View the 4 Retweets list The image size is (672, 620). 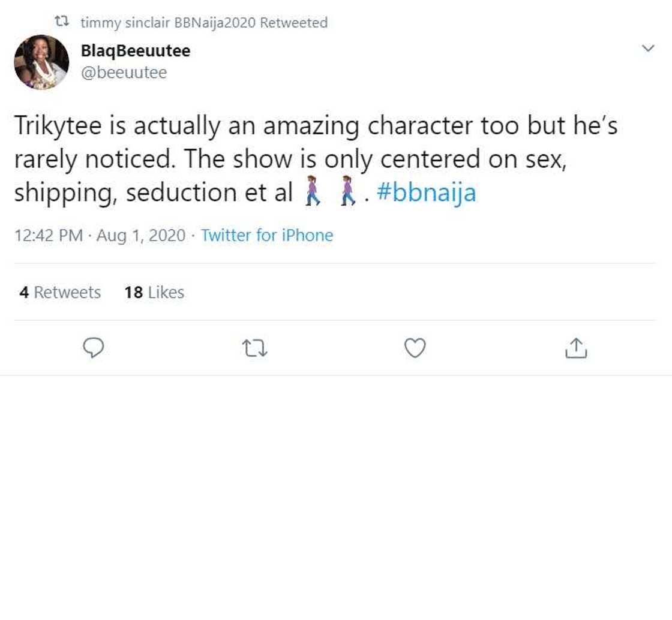[60, 292]
